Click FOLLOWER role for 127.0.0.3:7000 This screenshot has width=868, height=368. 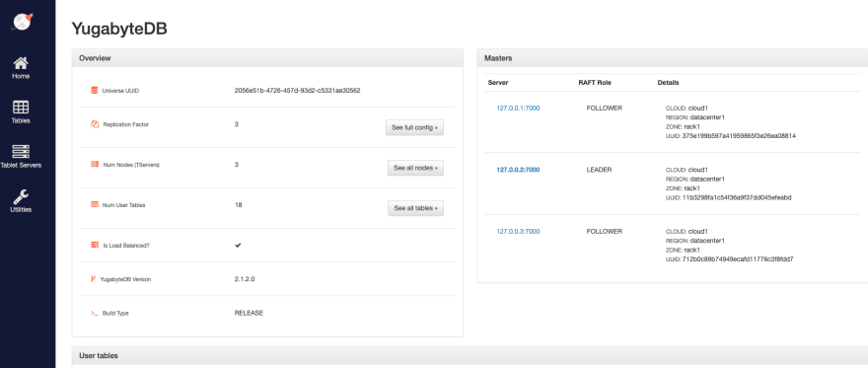click(x=604, y=231)
